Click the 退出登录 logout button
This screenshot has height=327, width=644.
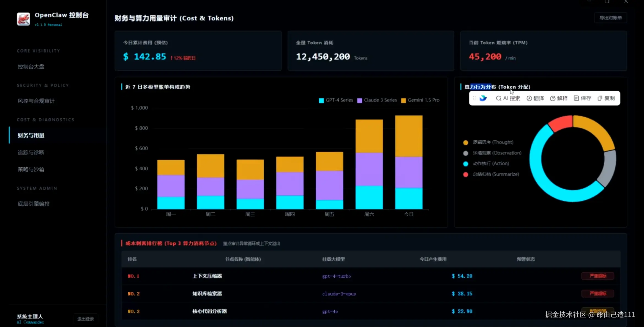coord(85,319)
